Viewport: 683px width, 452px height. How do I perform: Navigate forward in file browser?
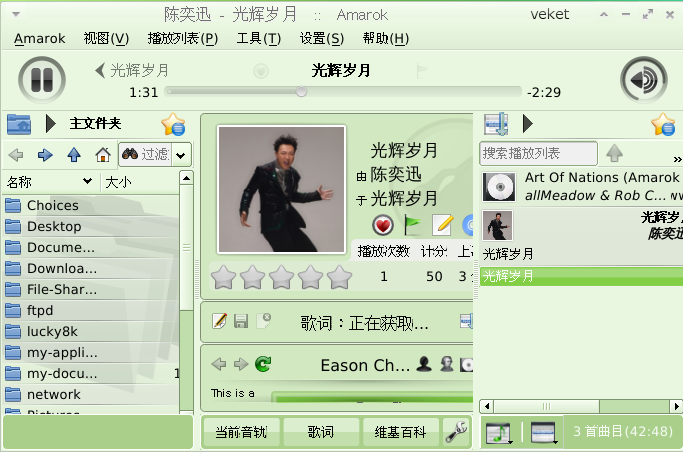click(45, 155)
